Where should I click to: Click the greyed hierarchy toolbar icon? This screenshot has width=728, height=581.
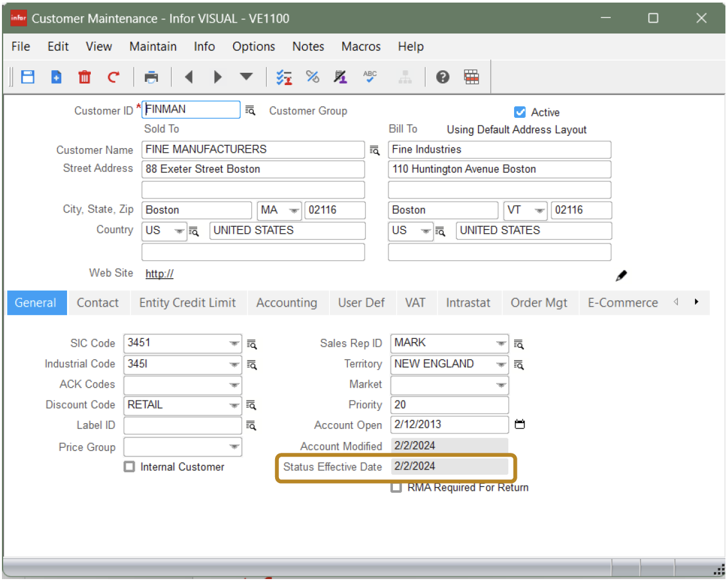click(405, 77)
